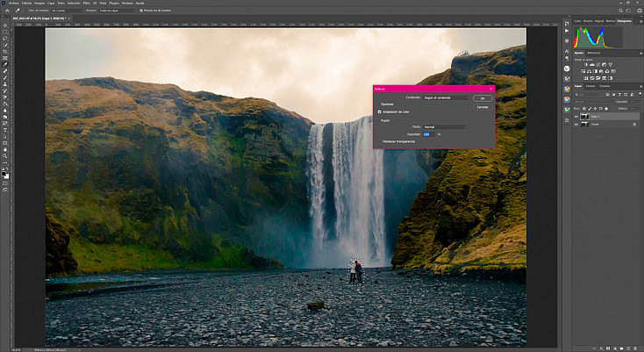The width and height of the screenshot is (644, 352).
Task: Open the Ayuda menu
Action: 140,3
